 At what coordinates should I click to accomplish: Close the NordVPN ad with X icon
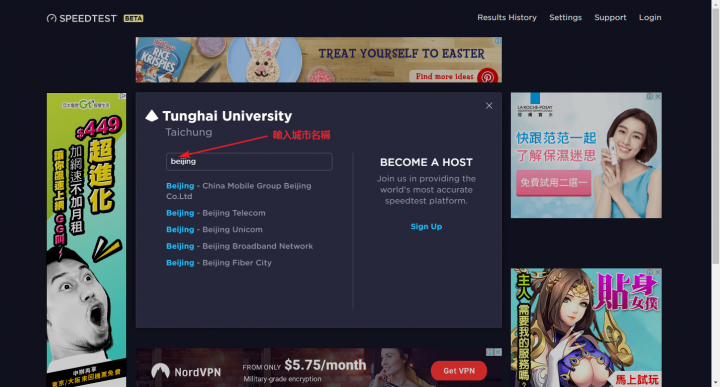pos(498,352)
